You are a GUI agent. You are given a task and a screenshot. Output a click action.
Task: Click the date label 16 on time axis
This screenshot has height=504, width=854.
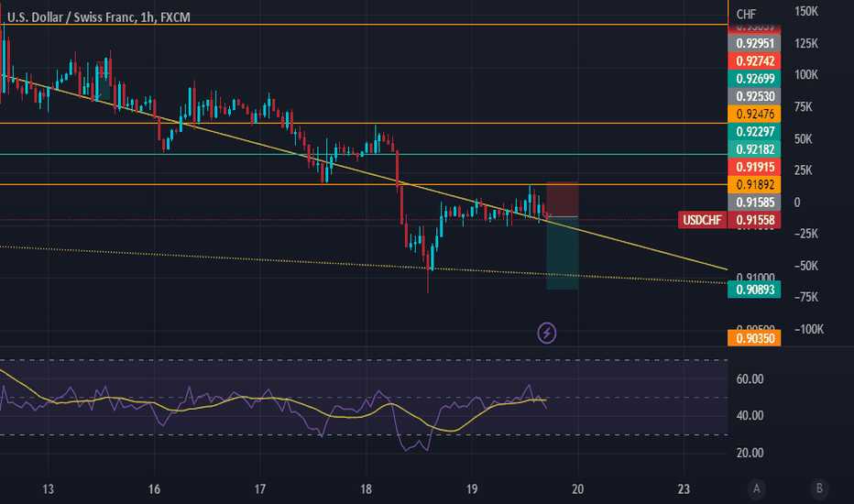tap(154, 488)
